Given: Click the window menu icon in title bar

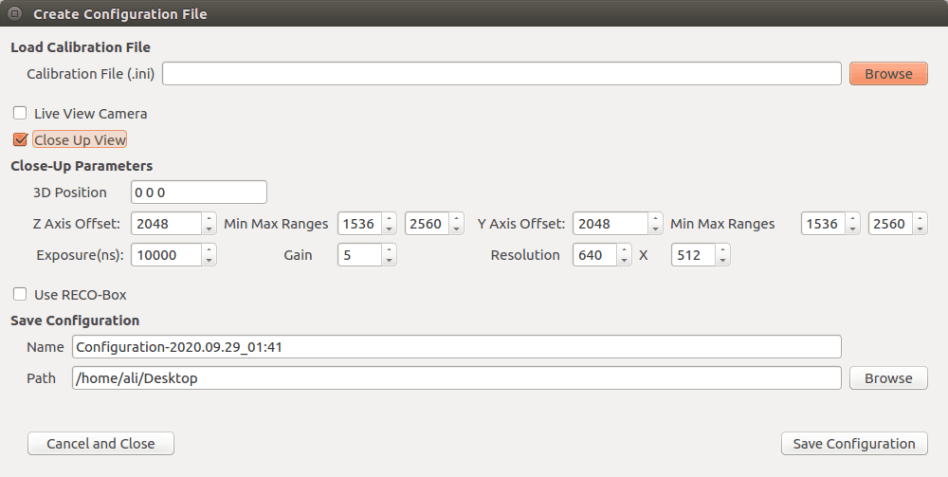Looking at the screenshot, I should point(14,14).
